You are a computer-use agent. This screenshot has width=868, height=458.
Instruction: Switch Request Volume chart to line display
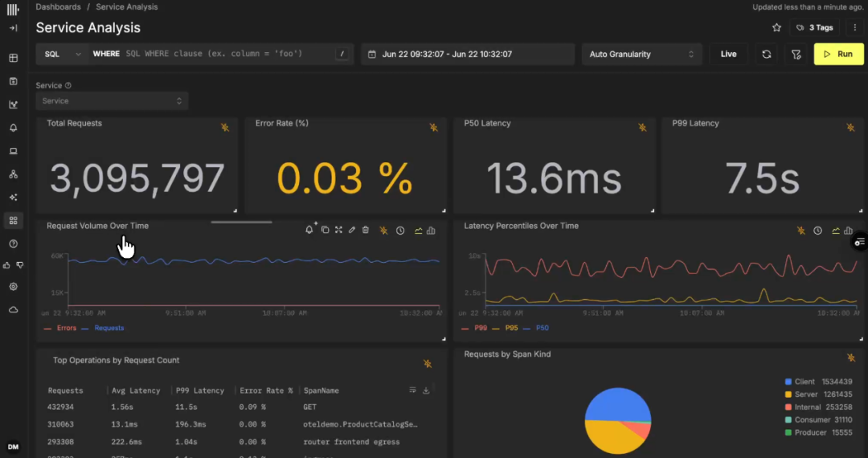coord(419,230)
